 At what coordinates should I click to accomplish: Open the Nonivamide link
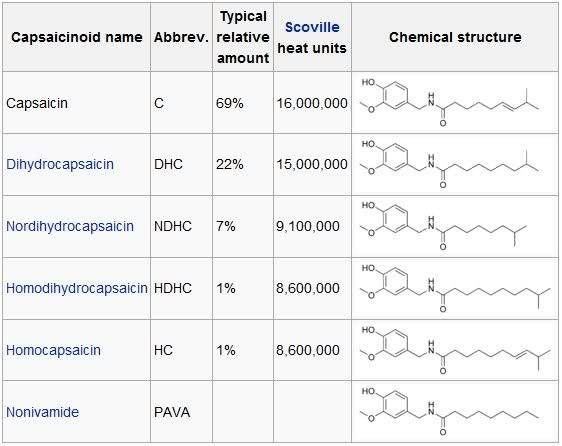pyautogui.click(x=42, y=412)
